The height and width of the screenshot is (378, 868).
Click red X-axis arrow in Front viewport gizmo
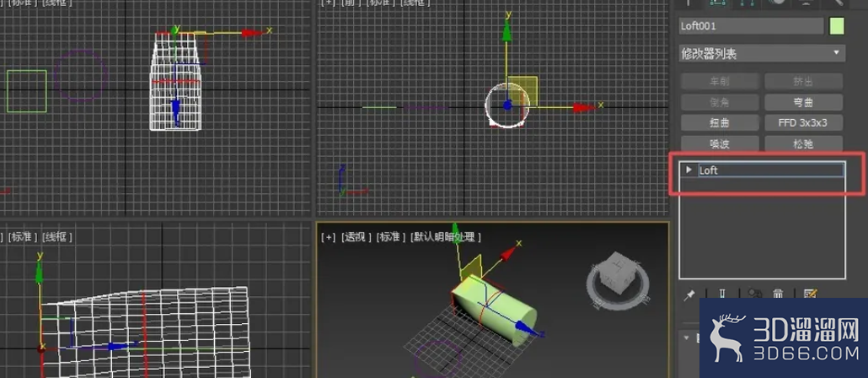[584, 107]
